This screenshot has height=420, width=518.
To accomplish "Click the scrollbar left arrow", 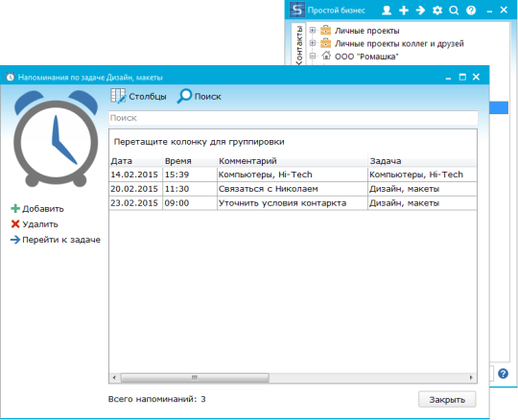I will [x=114, y=378].
